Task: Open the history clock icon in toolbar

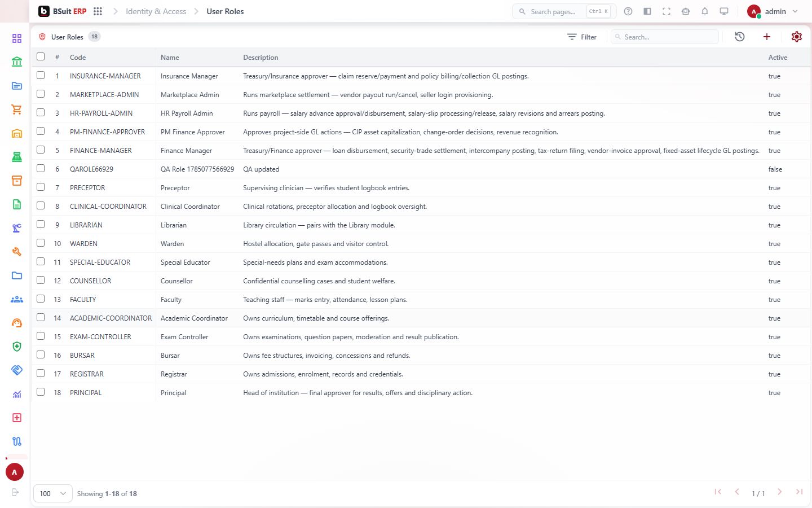Action: (740, 37)
